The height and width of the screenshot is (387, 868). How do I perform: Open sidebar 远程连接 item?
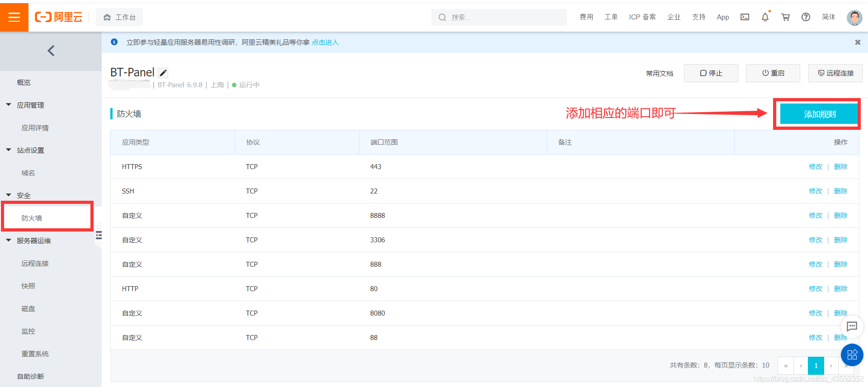[35, 264]
